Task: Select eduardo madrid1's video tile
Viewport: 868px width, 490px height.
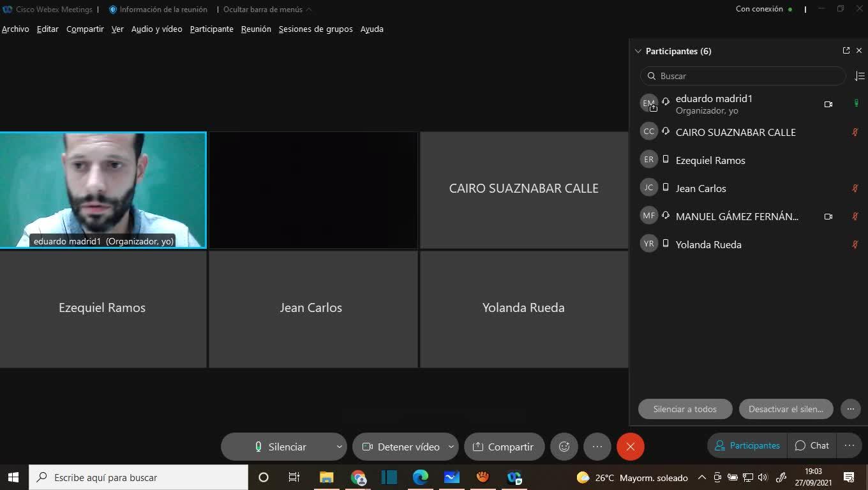Action: click(103, 190)
